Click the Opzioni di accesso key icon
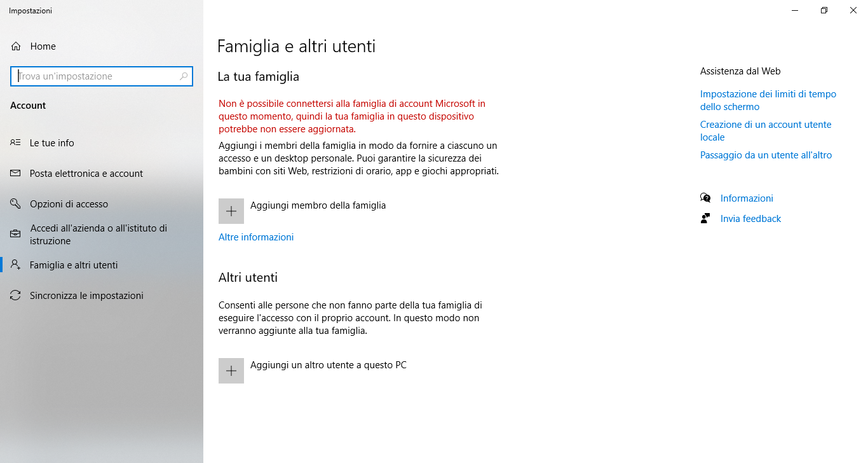The width and height of the screenshot is (868, 463). (16, 204)
